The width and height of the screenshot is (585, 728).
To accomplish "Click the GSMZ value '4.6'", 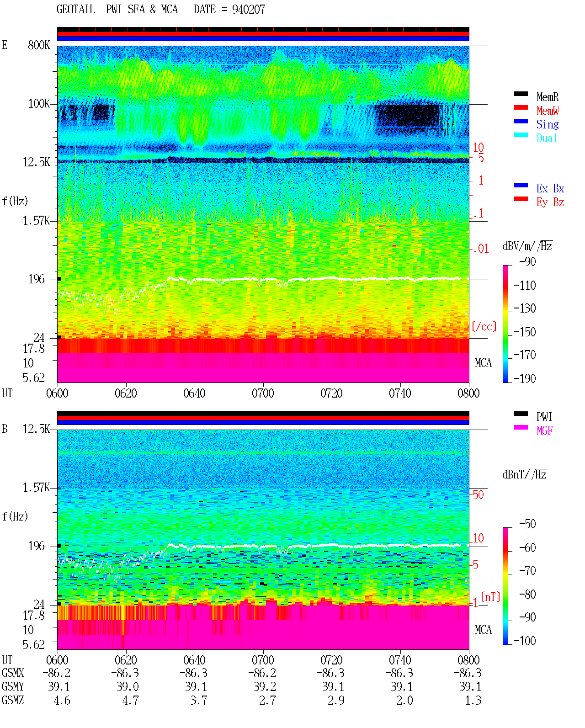I will click(62, 701).
